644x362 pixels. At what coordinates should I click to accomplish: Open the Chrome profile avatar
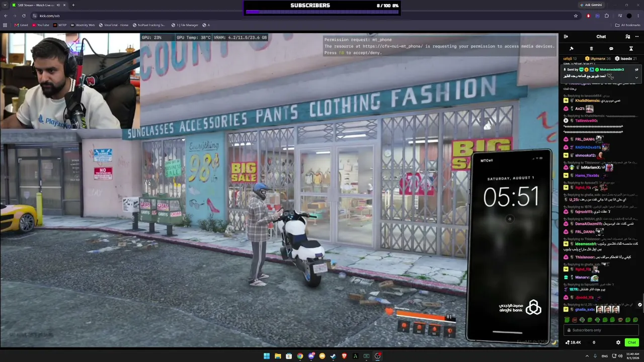pos(629,16)
